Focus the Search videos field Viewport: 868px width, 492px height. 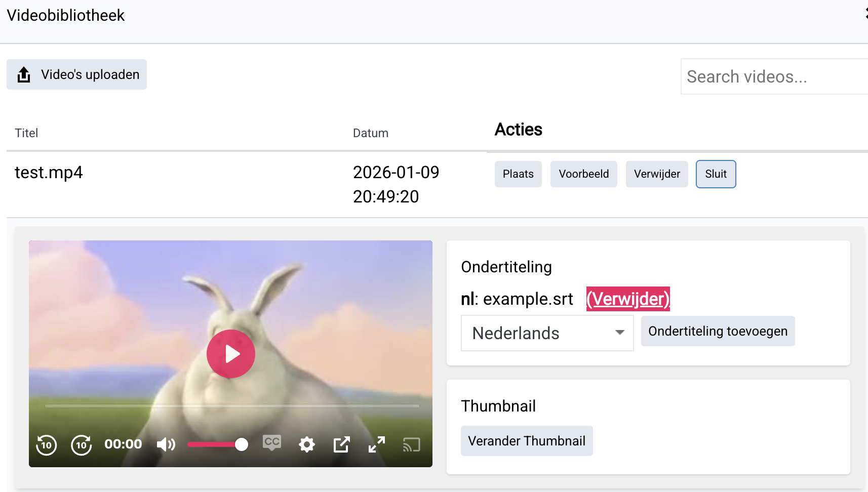click(x=774, y=76)
